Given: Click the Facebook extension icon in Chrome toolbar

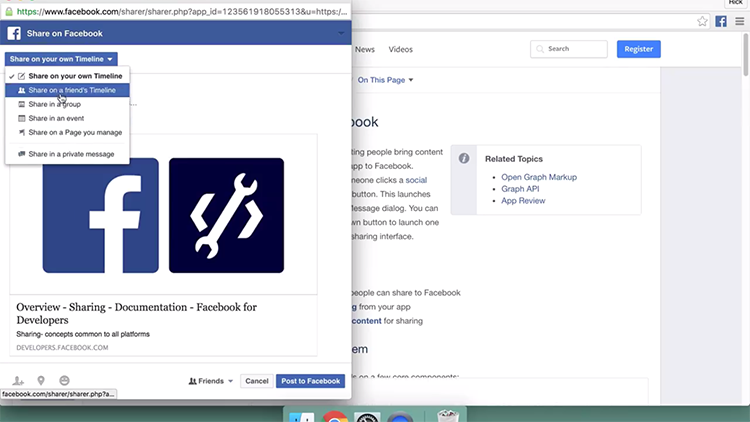Looking at the screenshot, I should [x=721, y=21].
